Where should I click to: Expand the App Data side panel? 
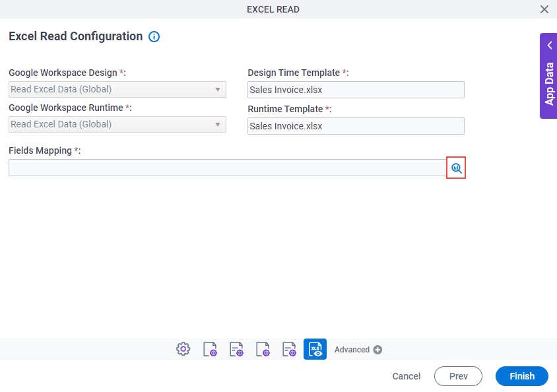click(550, 46)
